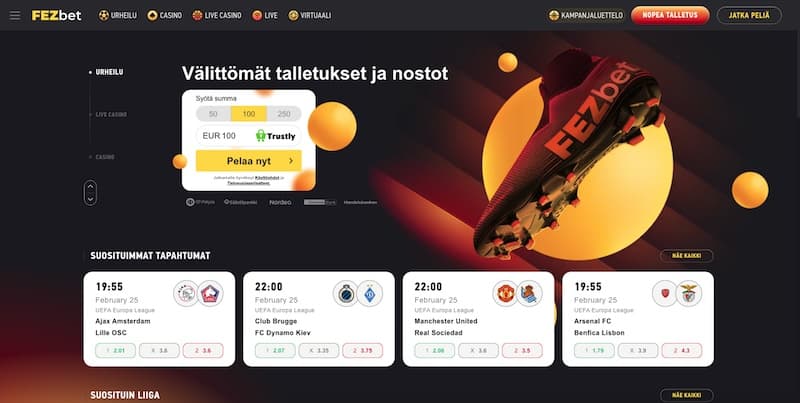Click the Jatka Peliä button
The height and width of the screenshot is (403, 800).
click(x=749, y=15)
